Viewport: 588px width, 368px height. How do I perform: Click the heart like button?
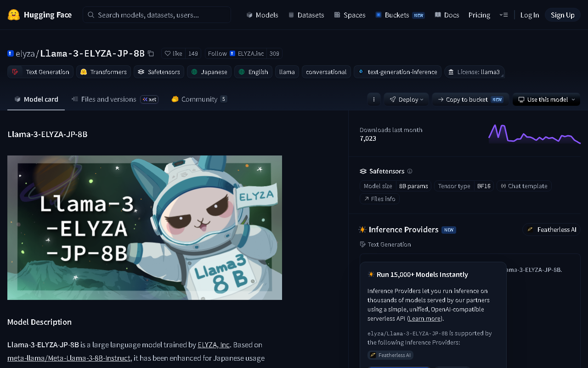174,53
